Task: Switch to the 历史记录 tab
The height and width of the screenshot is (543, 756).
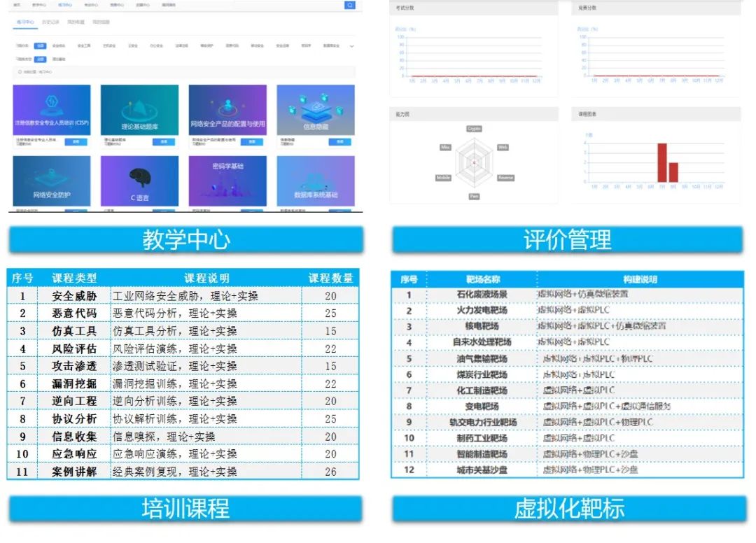Action: (x=50, y=22)
